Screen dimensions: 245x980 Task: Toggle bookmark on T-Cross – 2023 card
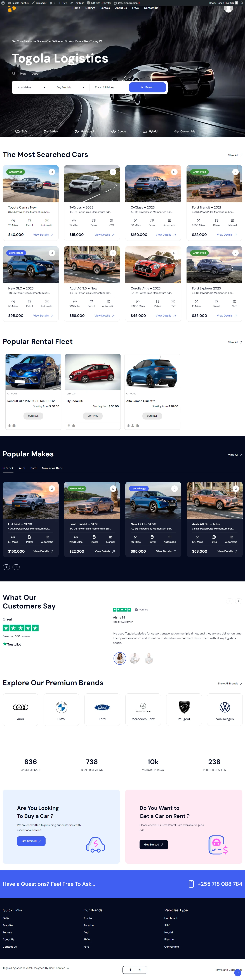(113, 172)
